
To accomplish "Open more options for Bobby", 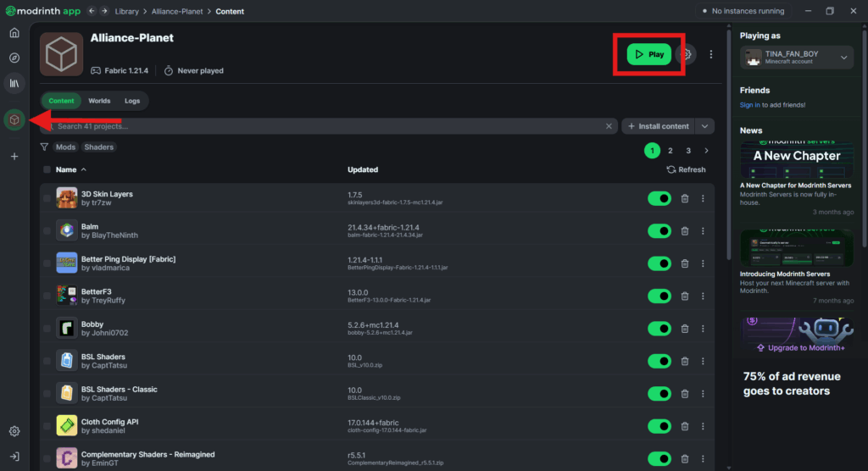I will (x=703, y=329).
